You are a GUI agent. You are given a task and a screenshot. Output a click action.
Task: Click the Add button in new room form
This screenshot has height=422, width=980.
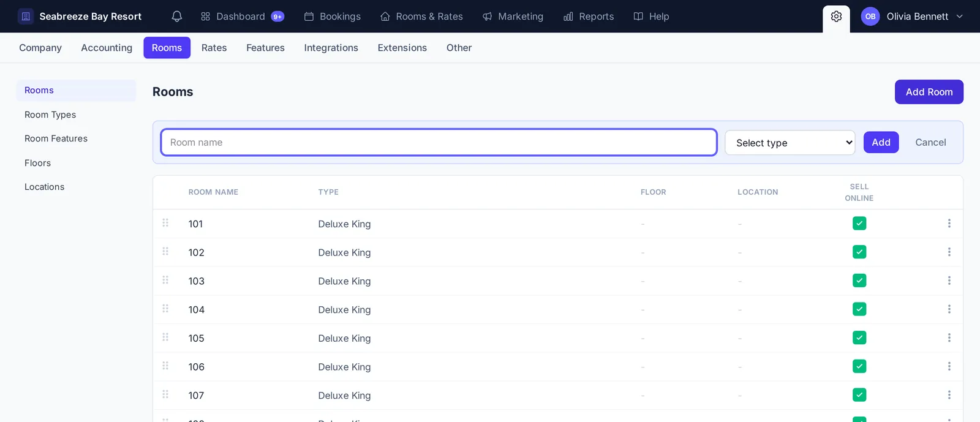tap(881, 142)
